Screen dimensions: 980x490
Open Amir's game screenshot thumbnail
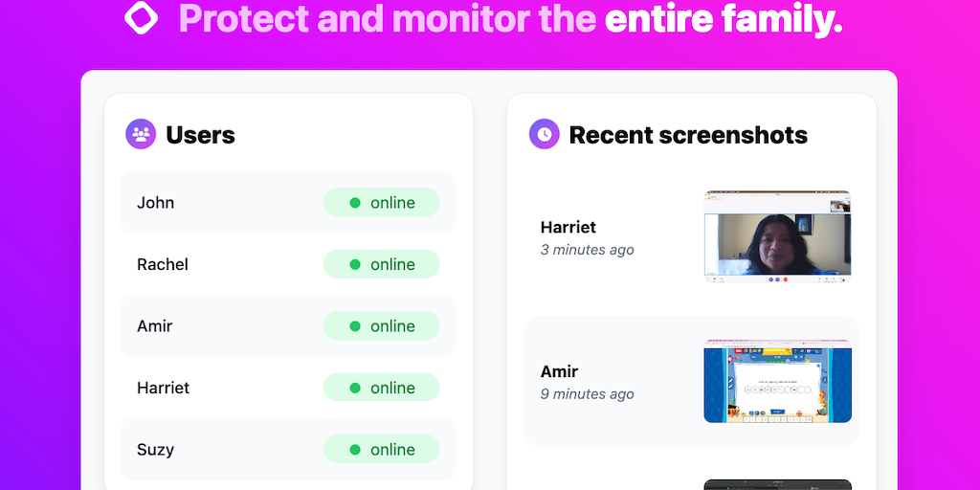(777, 381)
